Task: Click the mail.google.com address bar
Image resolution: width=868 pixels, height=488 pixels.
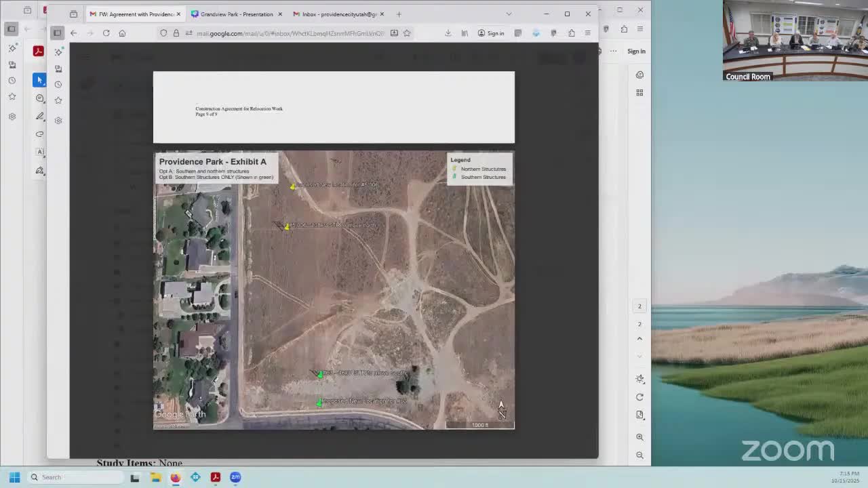Action: pyautogui.click(x=290, y=33)
